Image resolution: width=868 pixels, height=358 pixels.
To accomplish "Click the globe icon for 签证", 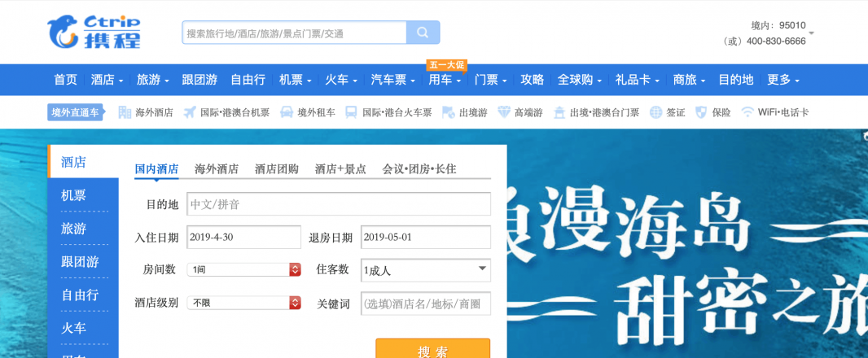I will pyautogui.click(x=655, y=112).
